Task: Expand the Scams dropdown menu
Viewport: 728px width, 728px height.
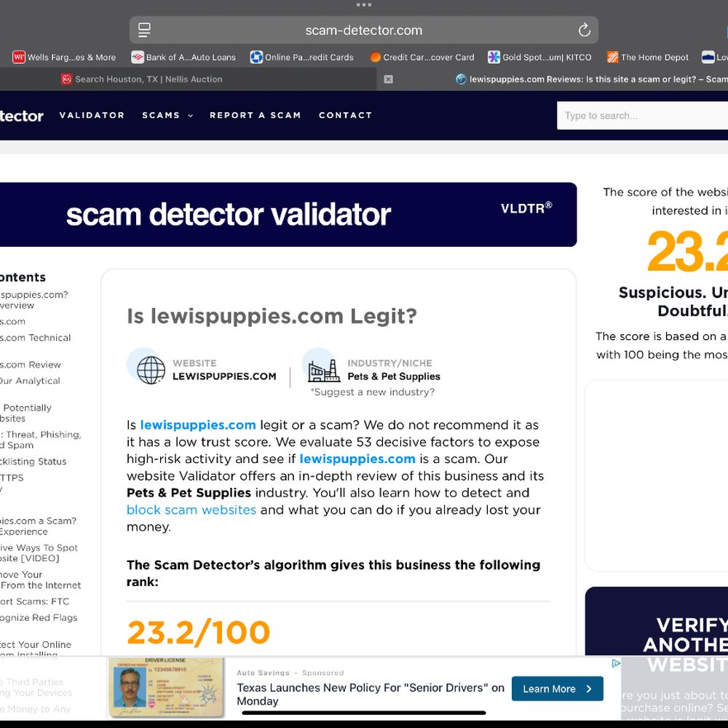Action: click(167, 115)
